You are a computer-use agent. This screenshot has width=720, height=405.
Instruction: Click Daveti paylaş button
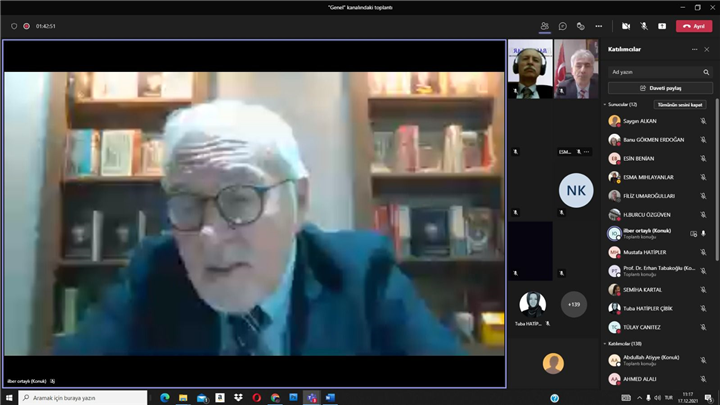tap(660, 88)
